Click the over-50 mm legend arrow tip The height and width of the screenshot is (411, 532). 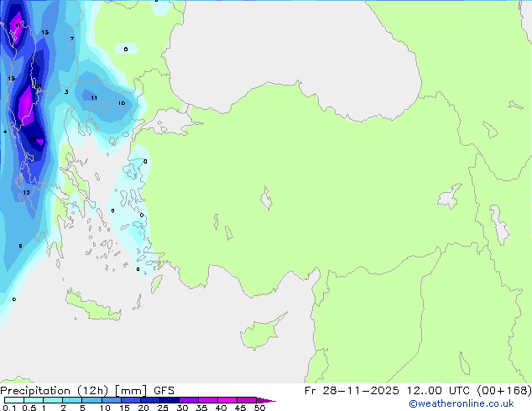266,400
